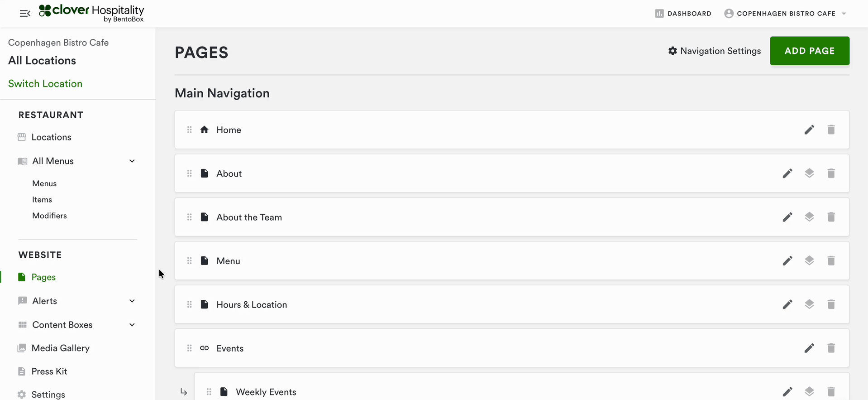
Task: Click the ADD PAGE button
Action: (x=809, y=51)
